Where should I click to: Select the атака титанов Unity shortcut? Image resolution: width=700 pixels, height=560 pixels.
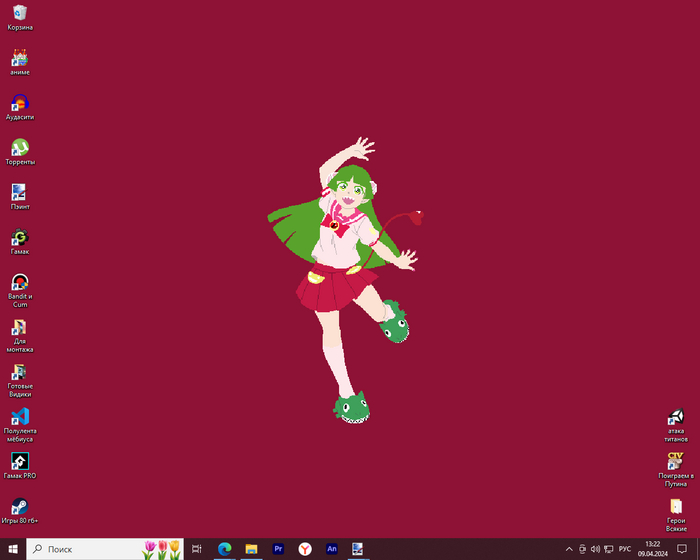tap(676, 417)
